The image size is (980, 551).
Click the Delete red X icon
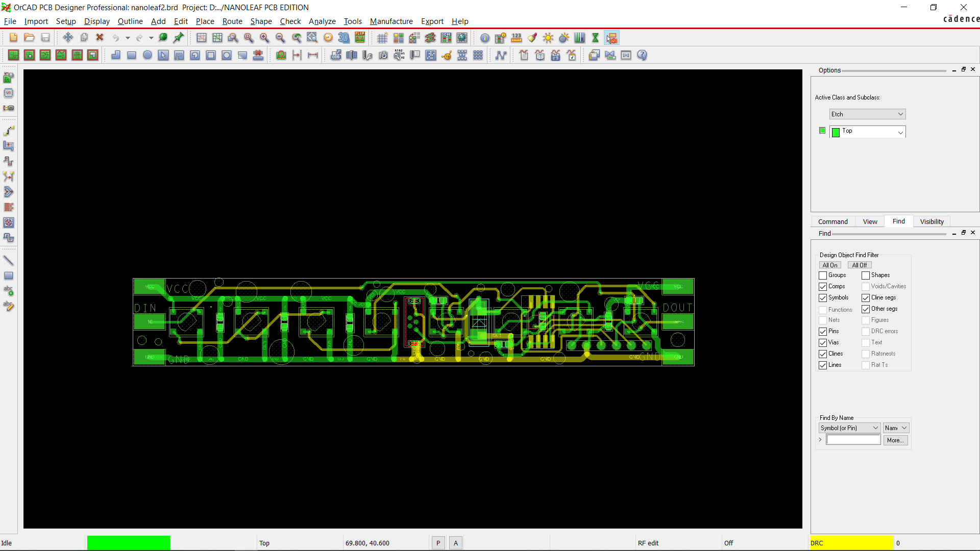100,38
